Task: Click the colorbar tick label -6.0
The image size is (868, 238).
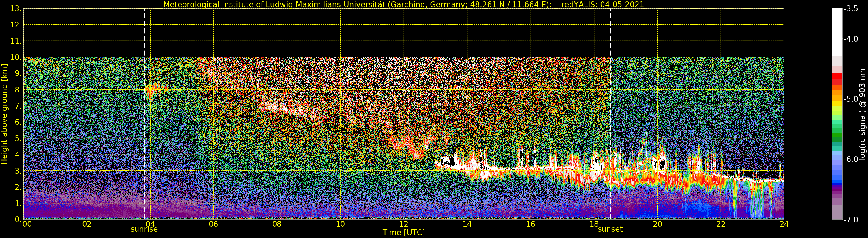Action: pyautogui.click(x=851, y=159)
